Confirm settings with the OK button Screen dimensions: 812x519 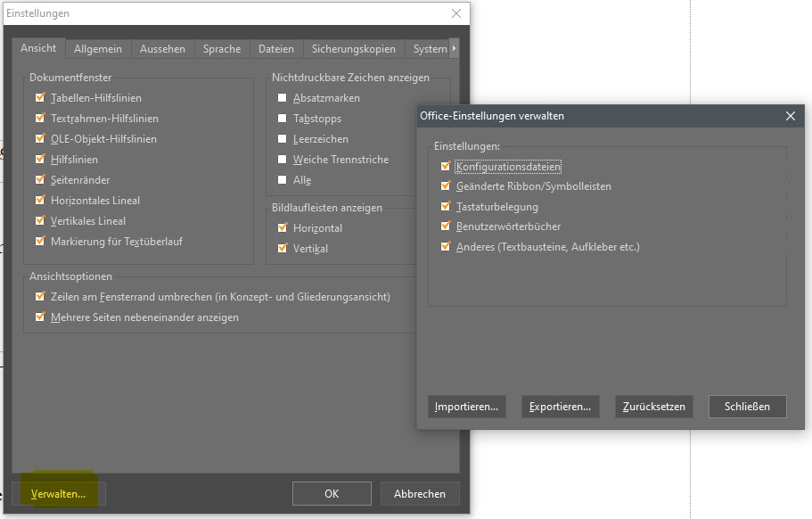point(332,494)
